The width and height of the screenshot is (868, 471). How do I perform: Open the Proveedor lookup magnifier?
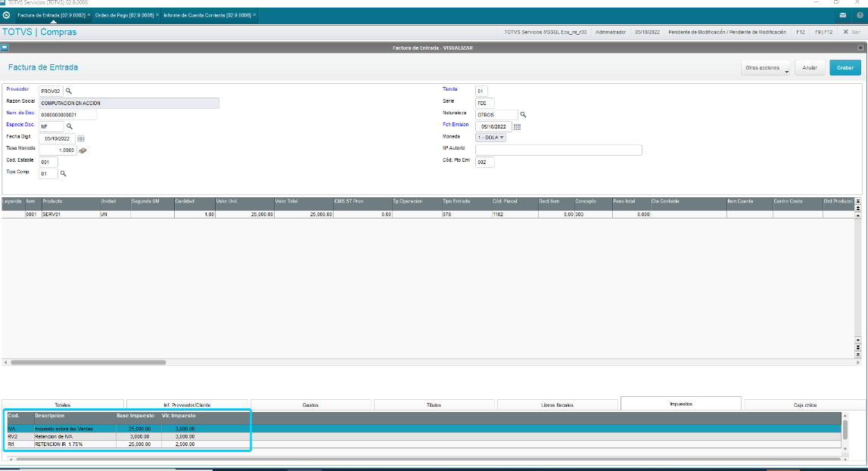[x=69, y=91]
